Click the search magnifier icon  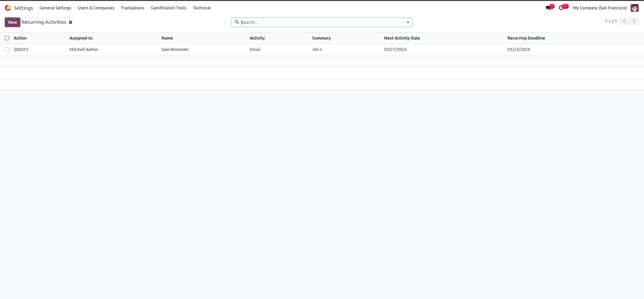point(237,22)
